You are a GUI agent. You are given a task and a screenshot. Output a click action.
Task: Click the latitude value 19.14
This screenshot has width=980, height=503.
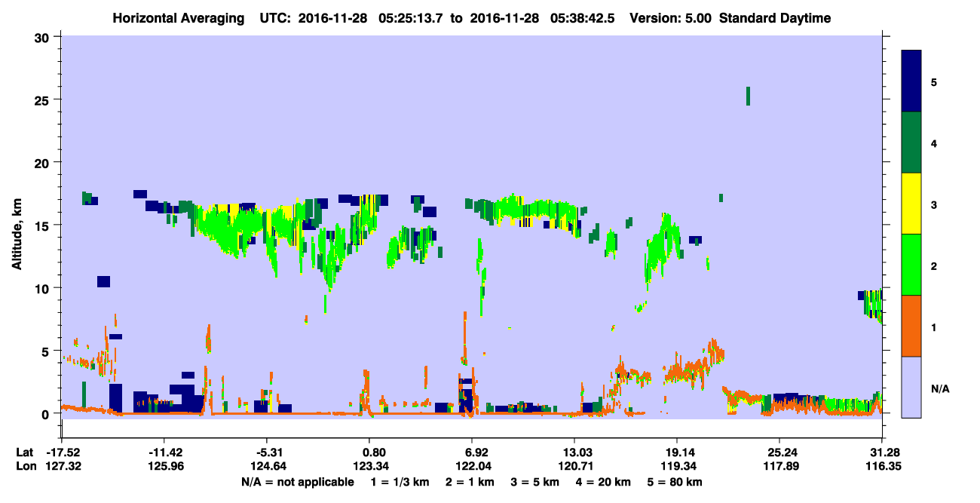click(677, 452)
